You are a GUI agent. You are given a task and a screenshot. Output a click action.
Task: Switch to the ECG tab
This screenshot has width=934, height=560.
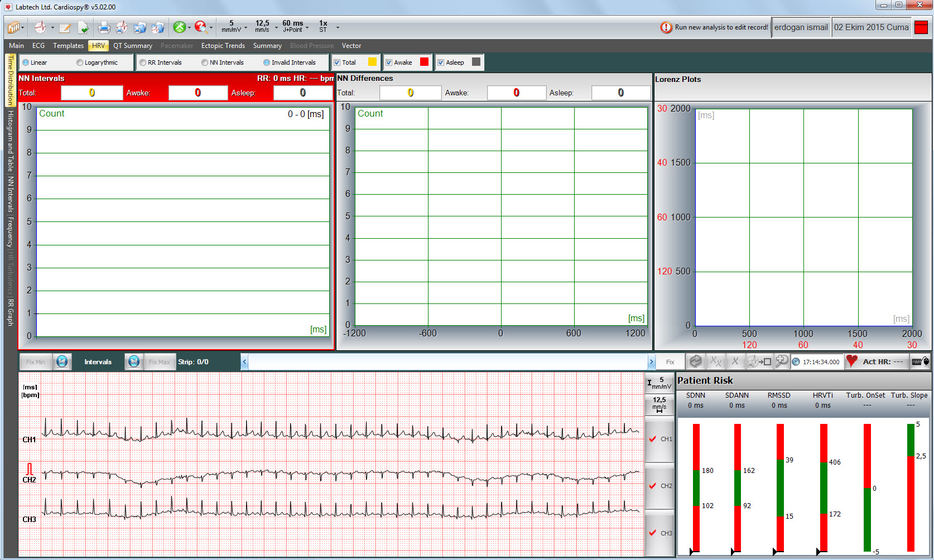pos(38,46)
